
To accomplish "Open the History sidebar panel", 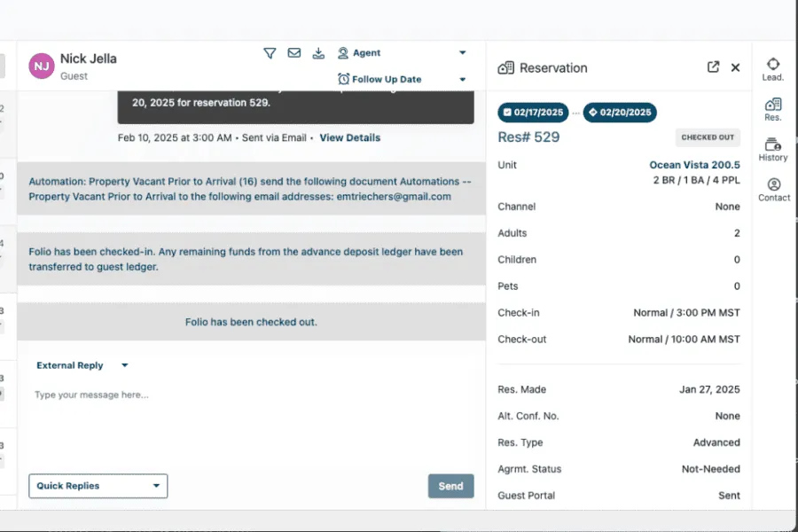I will [x=773, y=149].
